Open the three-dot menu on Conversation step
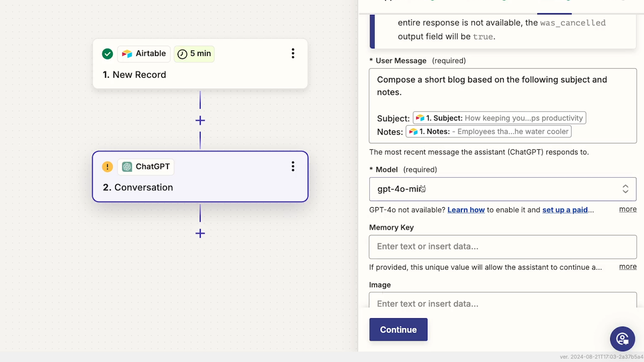 pyautogui.click(x=293, y=167)
